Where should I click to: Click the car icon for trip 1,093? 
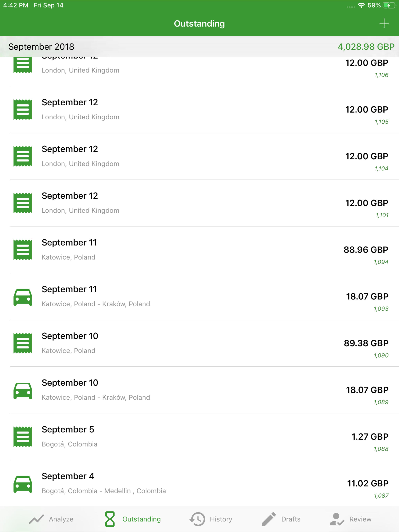[23, 297]
